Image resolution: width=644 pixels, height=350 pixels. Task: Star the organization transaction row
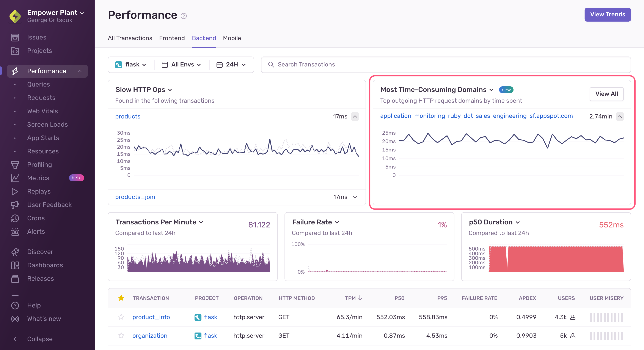click(x=121, y=336)
